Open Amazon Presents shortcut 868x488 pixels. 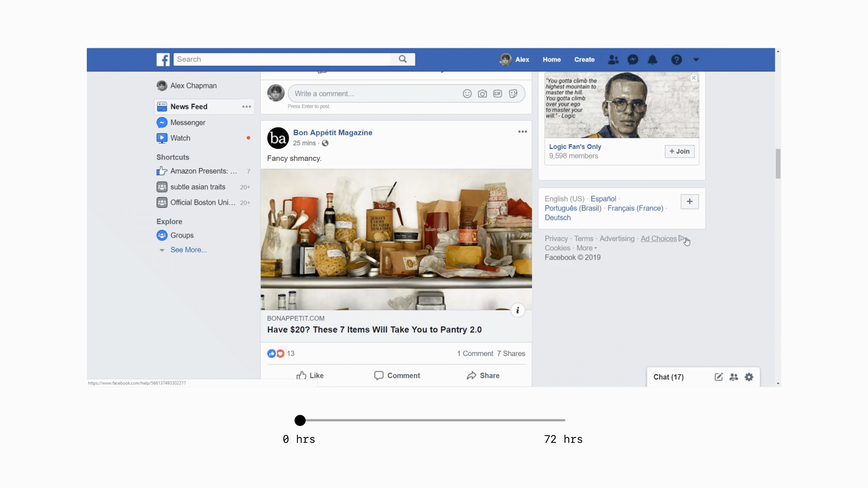click(x=203, y=171)
